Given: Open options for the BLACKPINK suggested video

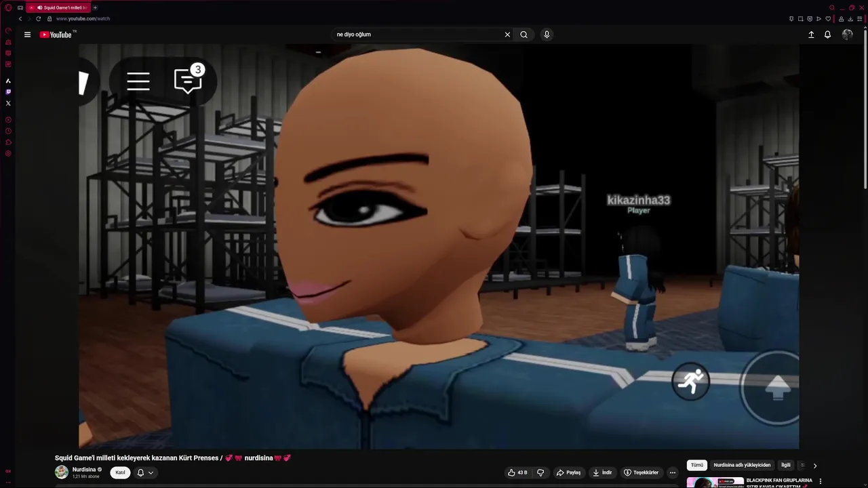Looking at the screenshot, I should (x=821, y=481).
